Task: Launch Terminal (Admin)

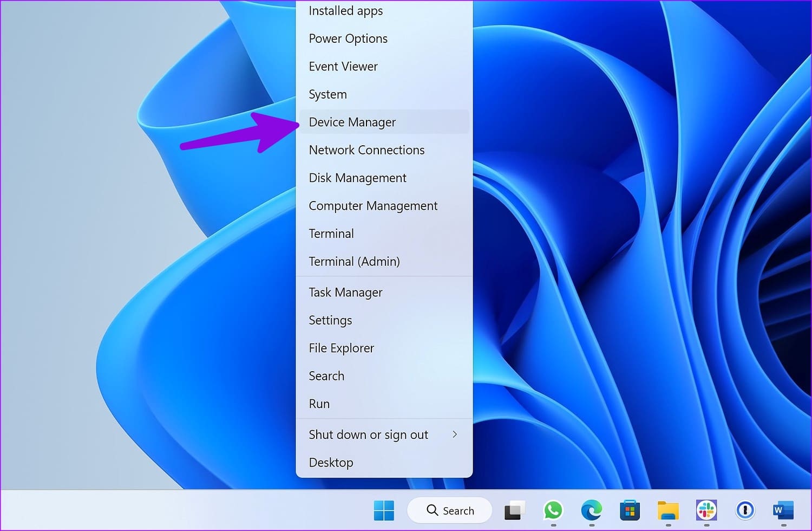Action: tap(354, 261)
